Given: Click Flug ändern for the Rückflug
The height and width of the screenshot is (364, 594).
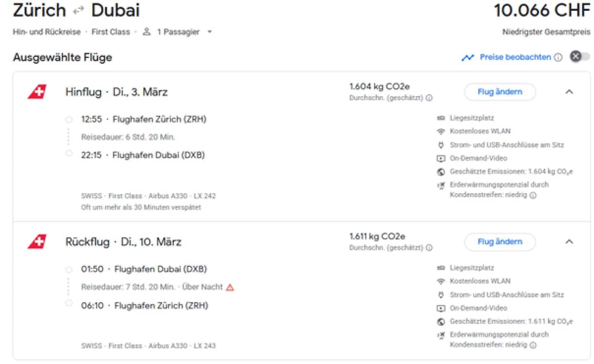Looking at the screenshot, I should [500, 242].
